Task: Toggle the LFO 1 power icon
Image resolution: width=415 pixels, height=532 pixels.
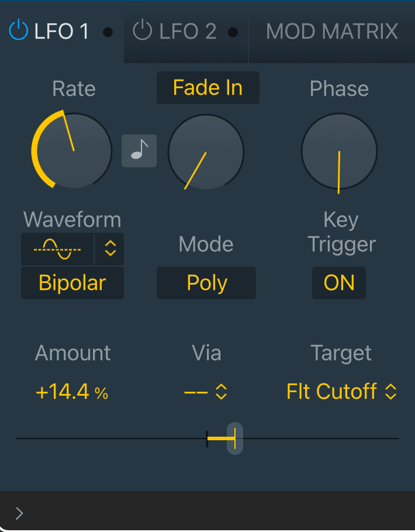Action: coord(18,30)
